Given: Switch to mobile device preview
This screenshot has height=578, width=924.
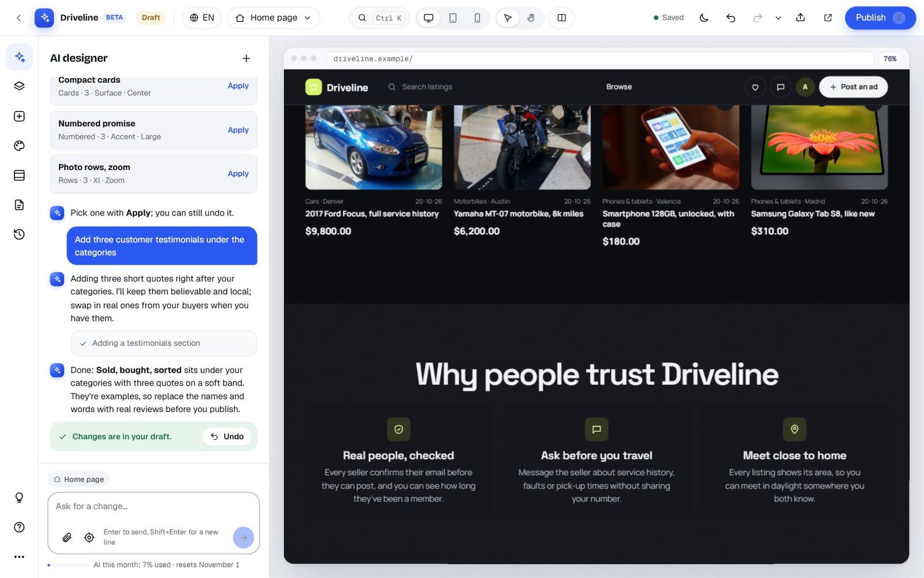Looking at the screenshot, I should 477,18.
